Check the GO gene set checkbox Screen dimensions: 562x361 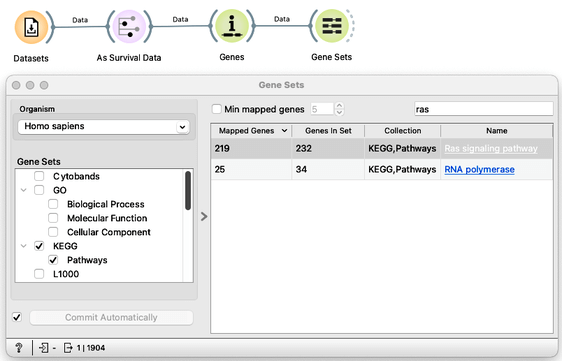(x=39, y=190)
